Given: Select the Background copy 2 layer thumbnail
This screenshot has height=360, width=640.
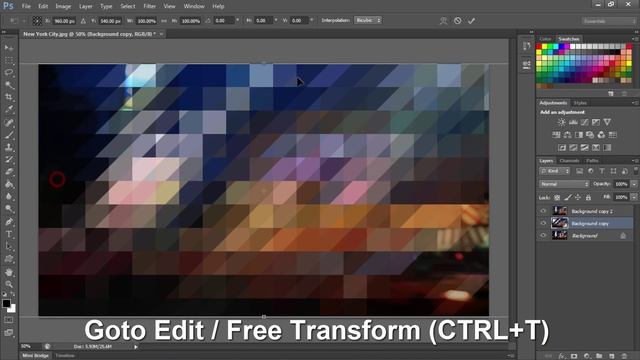Looking at the screenshot, I should tap(560, 211).
